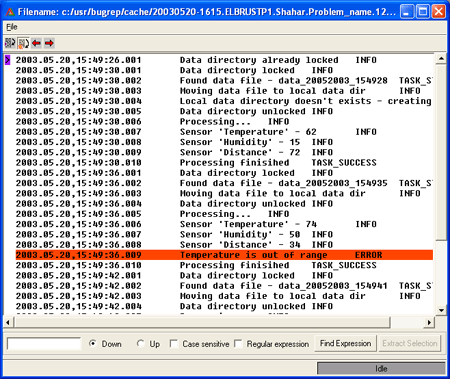Enable the Regular expression checkbox
The width and height of the screenshot is (450, 379).
point(238,343)
